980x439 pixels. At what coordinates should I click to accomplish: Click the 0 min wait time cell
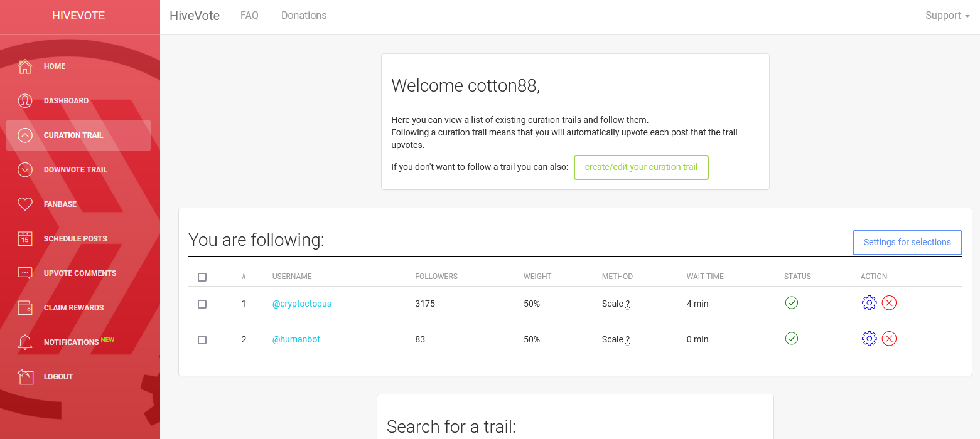tap(697, 339)
